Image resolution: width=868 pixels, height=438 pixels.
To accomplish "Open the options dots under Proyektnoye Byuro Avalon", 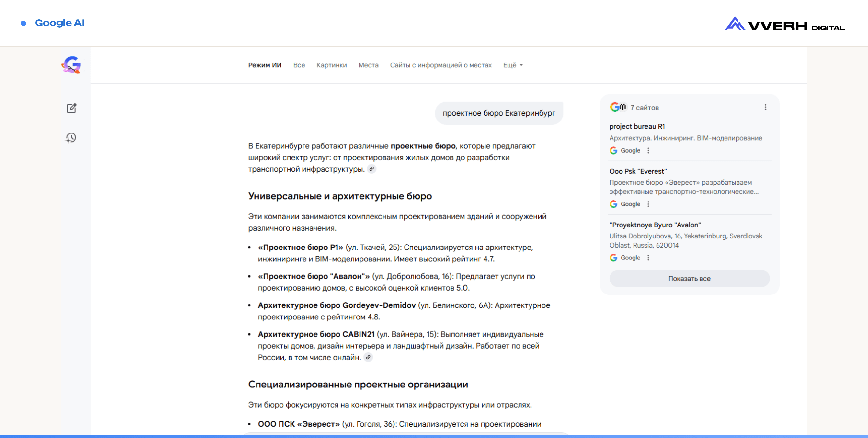I will tap(648, 258).
